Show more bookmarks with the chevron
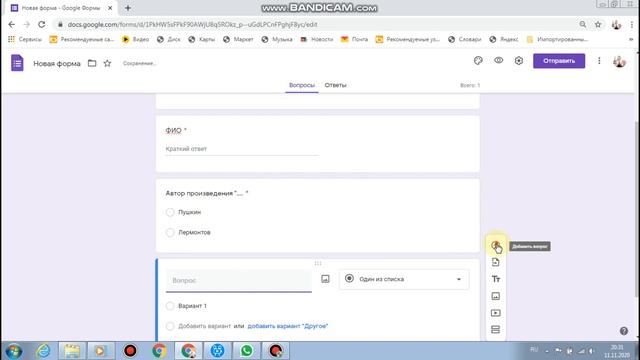640x360 pixels. point(631,39)
